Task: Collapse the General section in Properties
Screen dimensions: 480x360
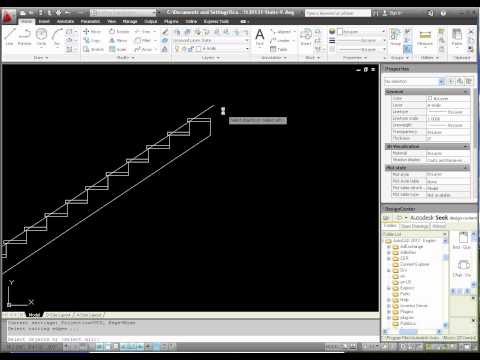Action: click(466, 92)
